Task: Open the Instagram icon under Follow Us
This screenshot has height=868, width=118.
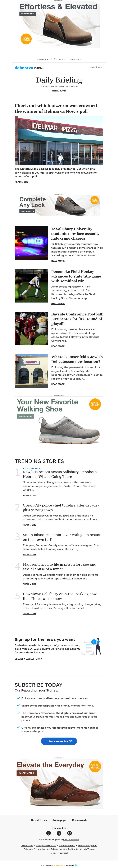Action: (69, 833)
